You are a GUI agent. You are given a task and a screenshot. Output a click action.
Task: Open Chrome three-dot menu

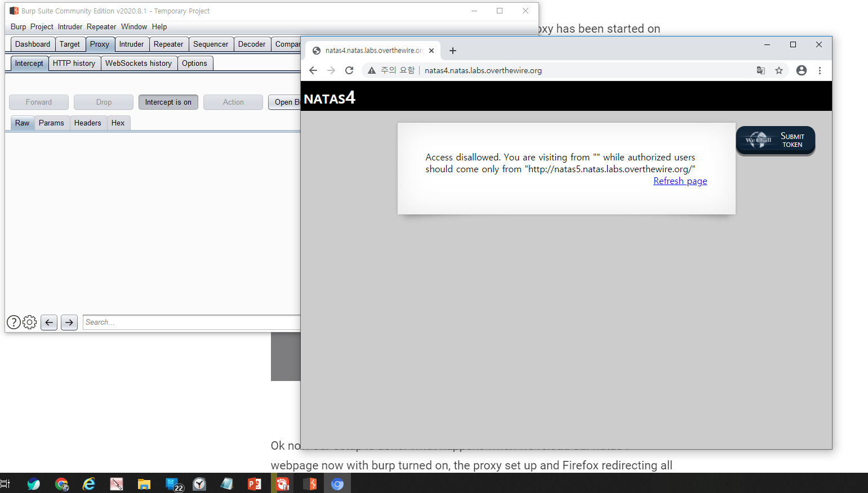pos(820,70)
